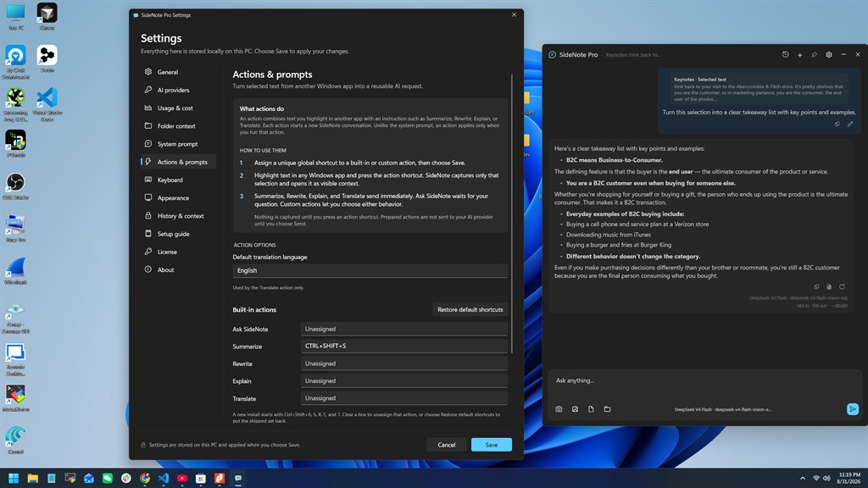868x488 pixels.
Task: Click Rewrite shortcut field
Action: tap(404, 363)
